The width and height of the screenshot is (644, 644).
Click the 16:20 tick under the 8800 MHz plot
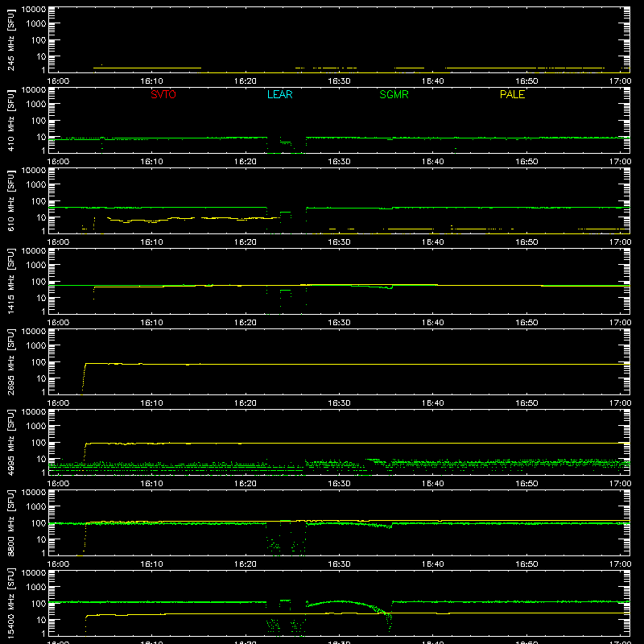246,564
